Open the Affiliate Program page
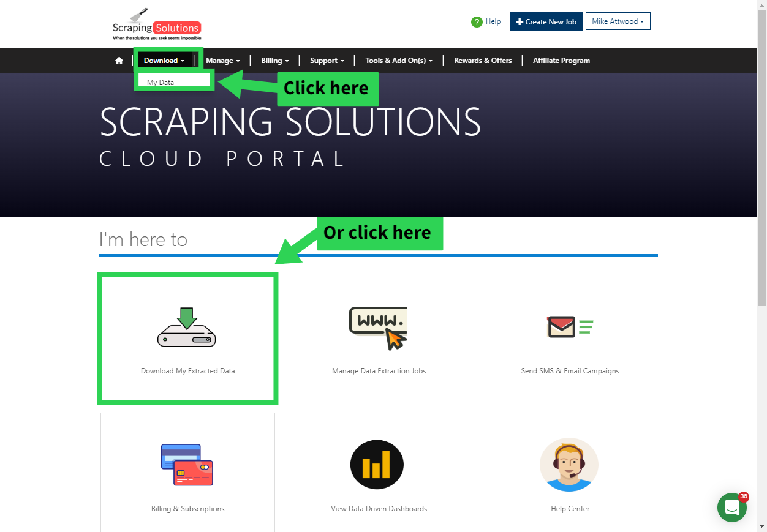The height and width of the screenshot is (532, 767). pyautogui.click(x=561, y=61)
